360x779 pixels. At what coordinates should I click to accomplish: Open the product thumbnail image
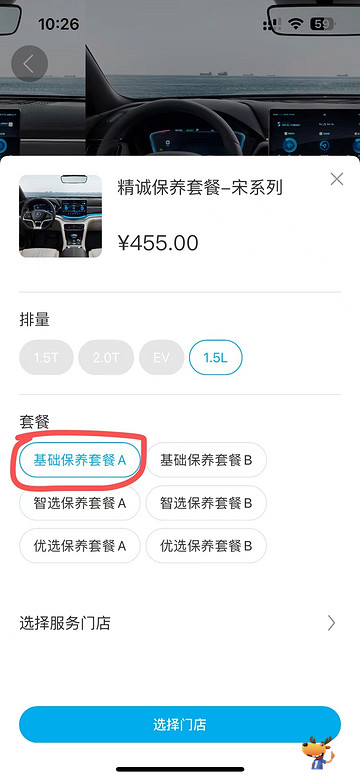(x=61, y=216)
